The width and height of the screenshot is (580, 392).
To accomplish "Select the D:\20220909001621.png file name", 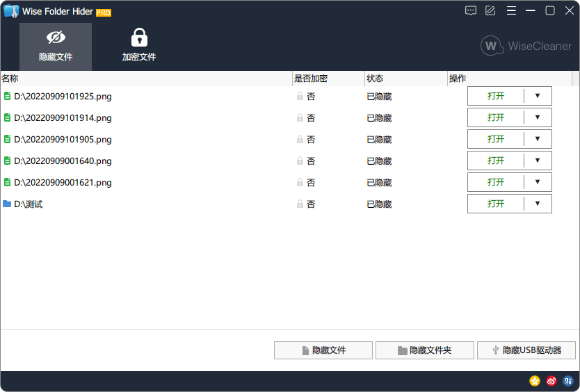I will pos(63,182).
